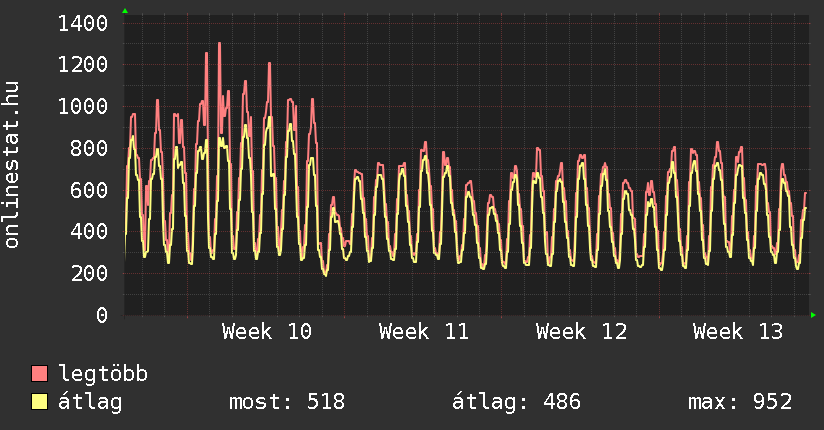
Task: Click the red legtöbb legend swatch
Action: 40,374
